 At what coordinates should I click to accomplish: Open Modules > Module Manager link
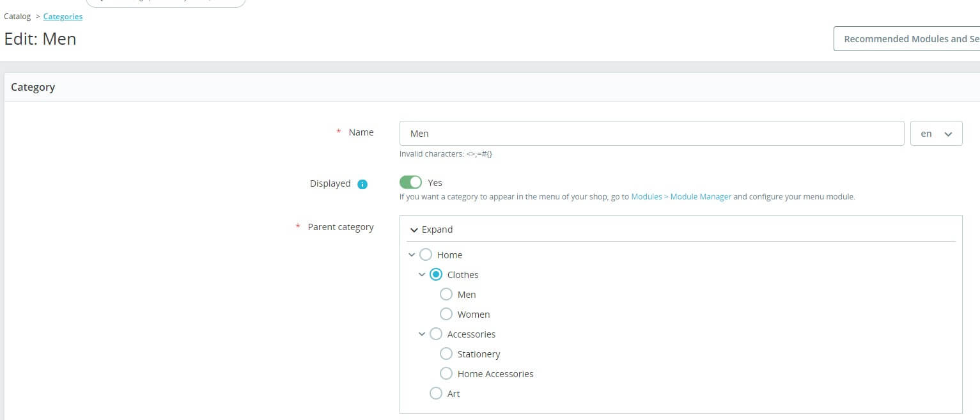681,197
